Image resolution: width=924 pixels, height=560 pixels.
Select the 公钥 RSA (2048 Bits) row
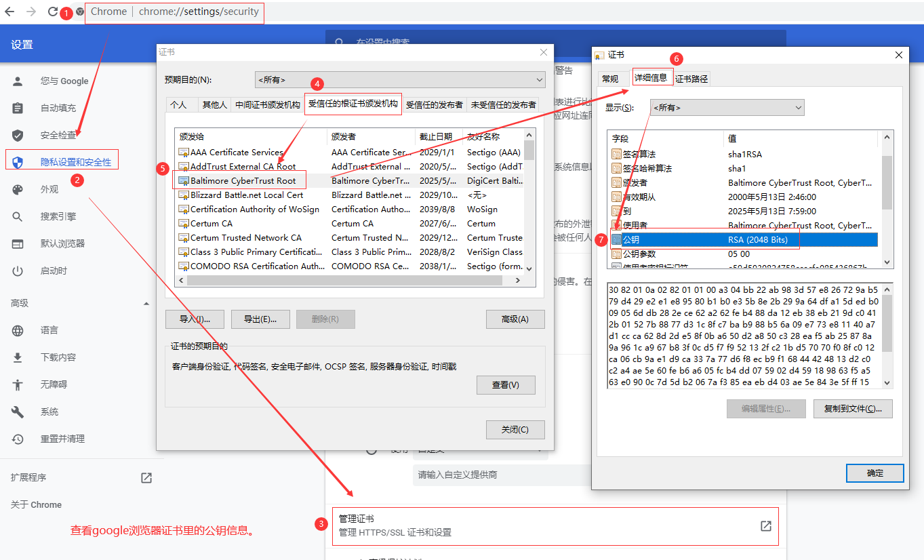744,239
